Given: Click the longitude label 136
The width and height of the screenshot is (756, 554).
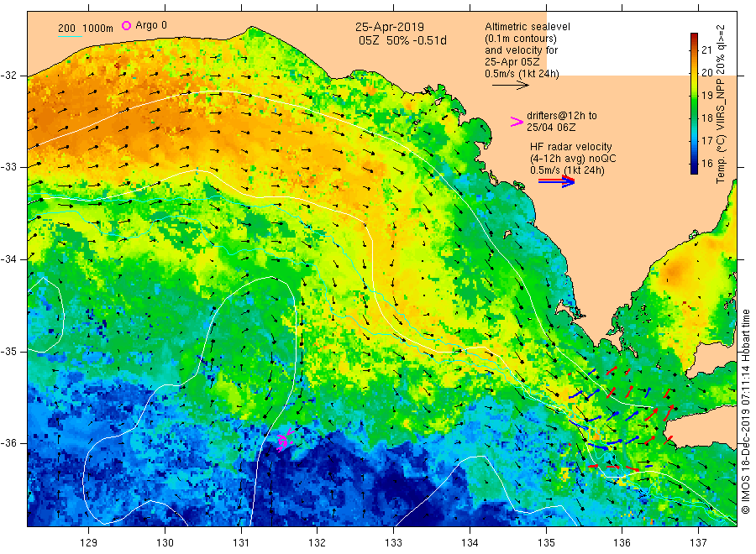Looking at the screenshot, I should tap(622, 543).
